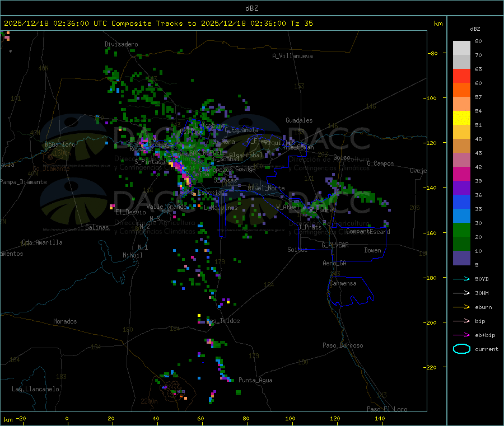
Task: Click the yellow 51-54 dBZ legend swatch
Action: (x=461, y=118)
